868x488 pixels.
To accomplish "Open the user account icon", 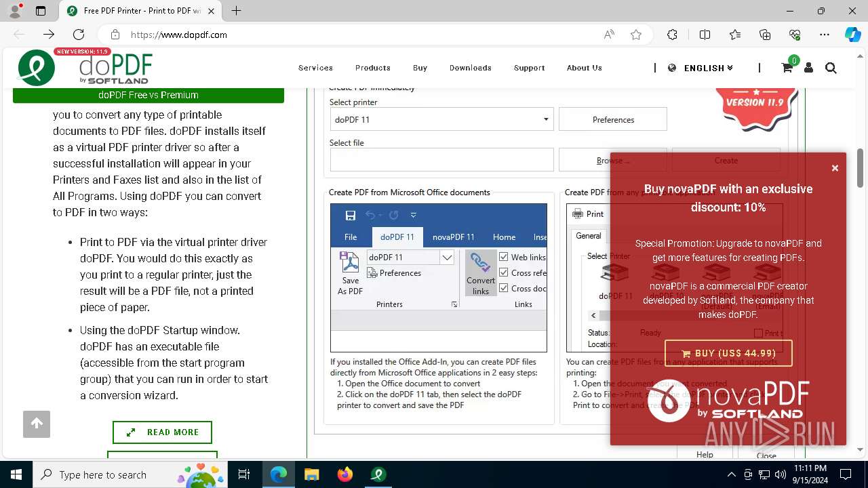I will pyautogui.click(x=808, y=68).
